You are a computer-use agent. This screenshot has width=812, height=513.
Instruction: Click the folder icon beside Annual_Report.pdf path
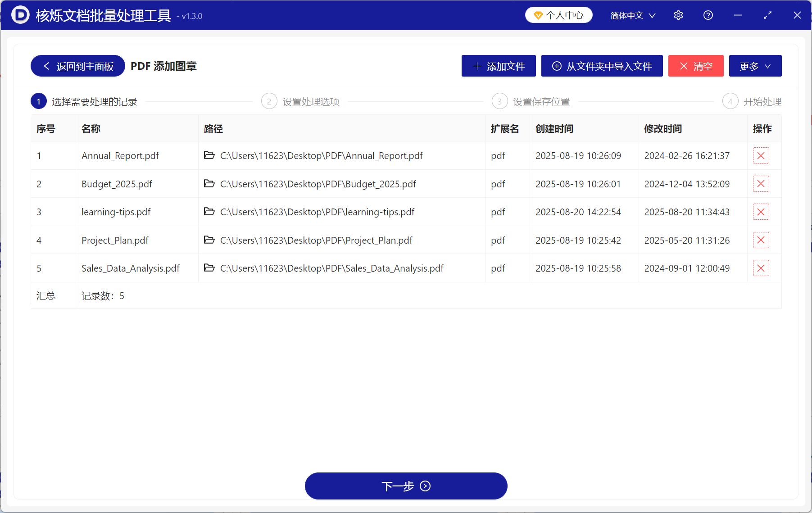click(x=209, y=155)
